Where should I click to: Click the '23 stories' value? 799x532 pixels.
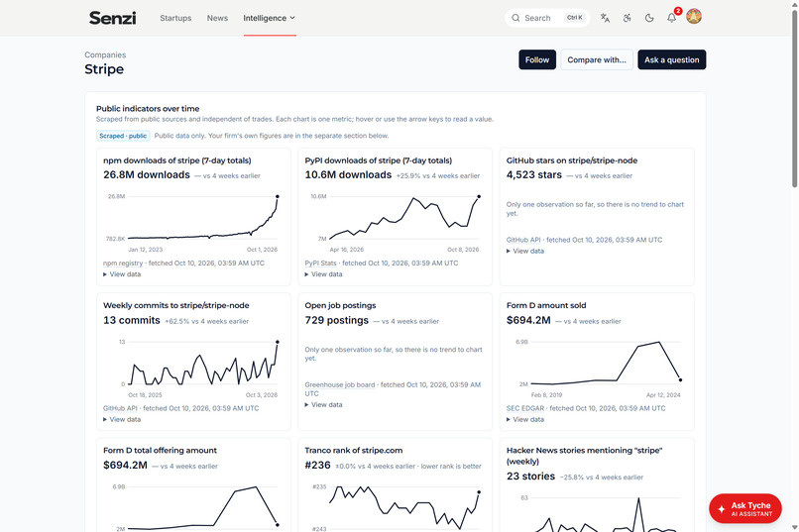coord(530,477)
